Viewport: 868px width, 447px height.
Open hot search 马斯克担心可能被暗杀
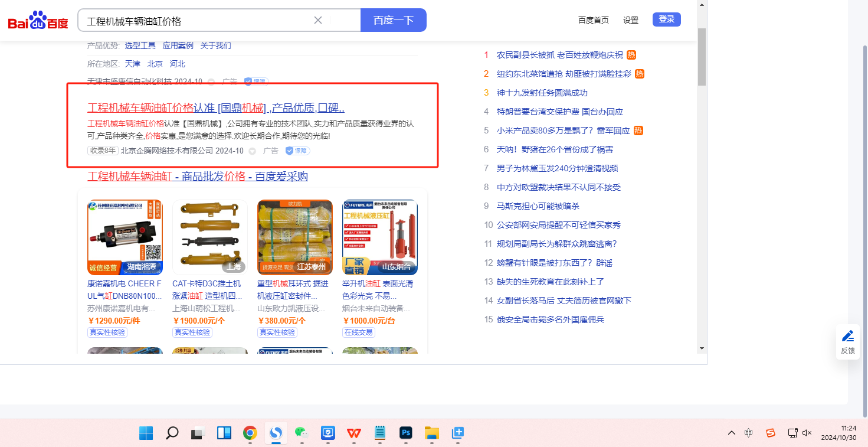click(538, 206)
